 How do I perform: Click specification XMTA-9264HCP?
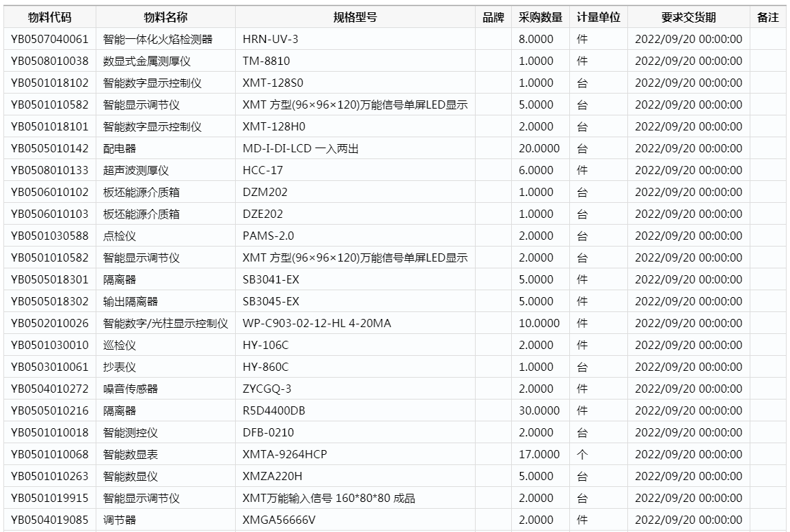(285, 455)
